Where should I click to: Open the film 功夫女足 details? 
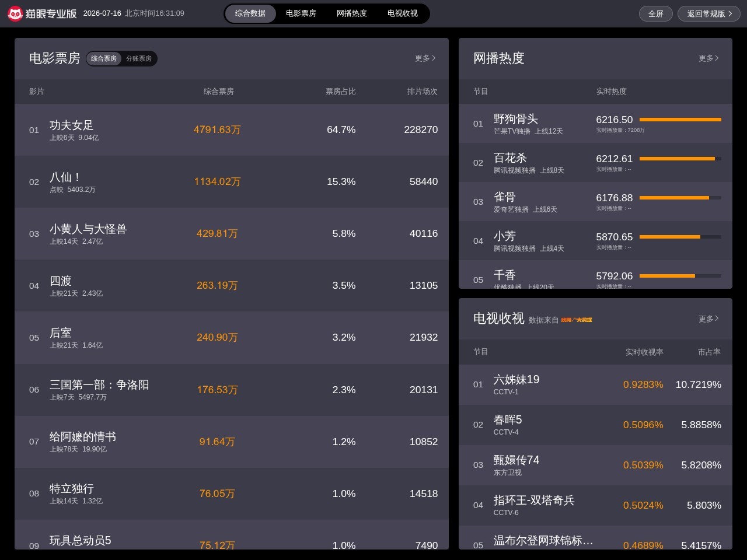[x=232, y=129]
